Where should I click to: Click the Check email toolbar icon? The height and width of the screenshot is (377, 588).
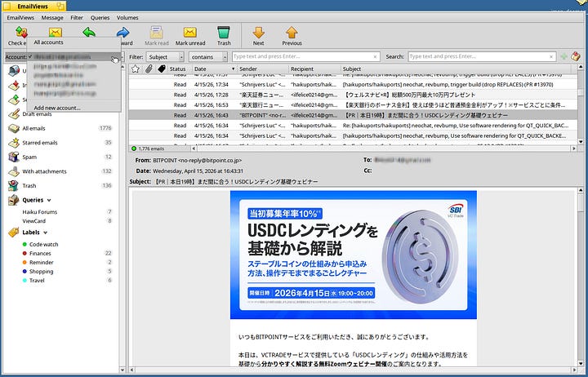point(21,32)
